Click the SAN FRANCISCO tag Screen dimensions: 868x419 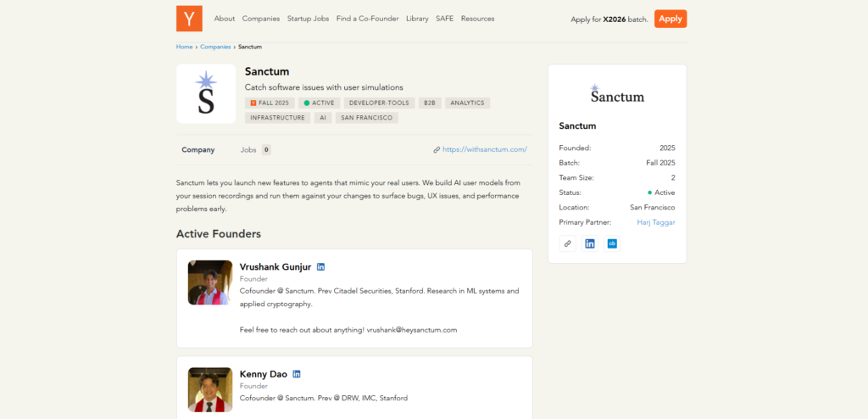tap(367, 118)
